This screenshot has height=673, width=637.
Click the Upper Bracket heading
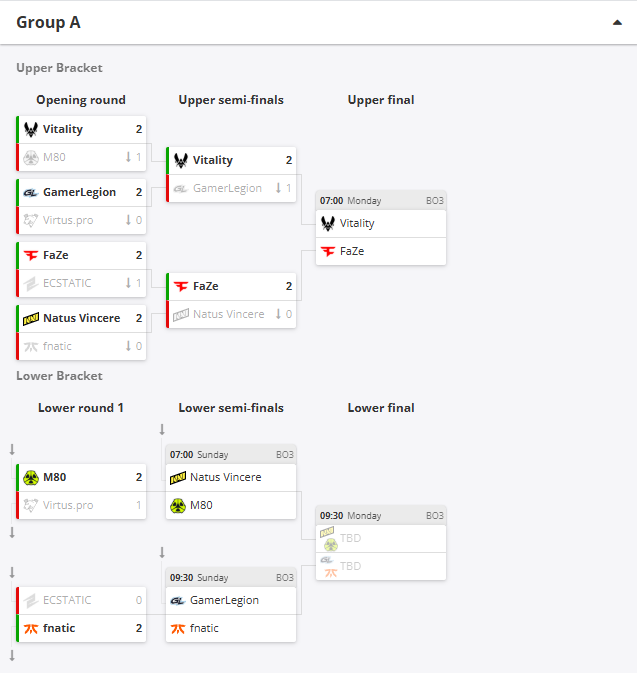tap(59, 68)
